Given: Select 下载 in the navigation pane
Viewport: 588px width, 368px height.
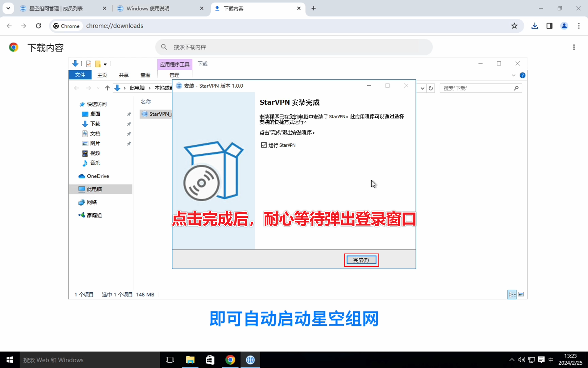Looking at the screenshot, I should pyautogui.click(x=95, y=124).
